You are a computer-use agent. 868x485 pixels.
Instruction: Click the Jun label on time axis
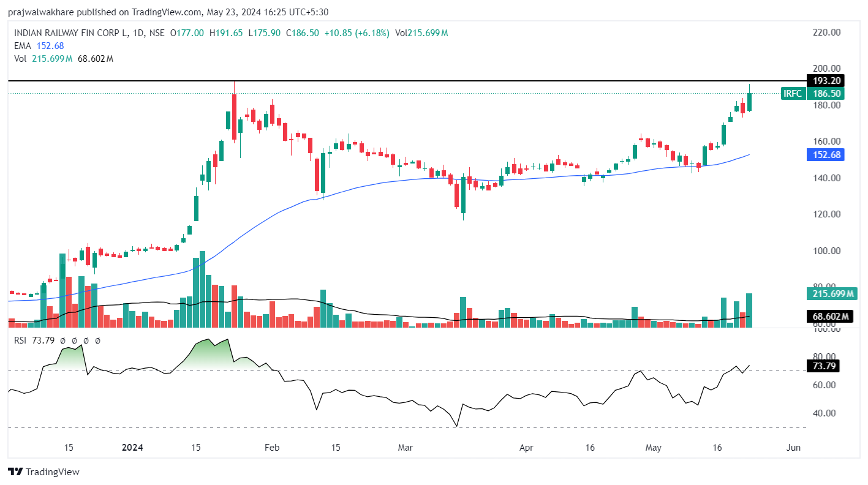click(793, 448)
